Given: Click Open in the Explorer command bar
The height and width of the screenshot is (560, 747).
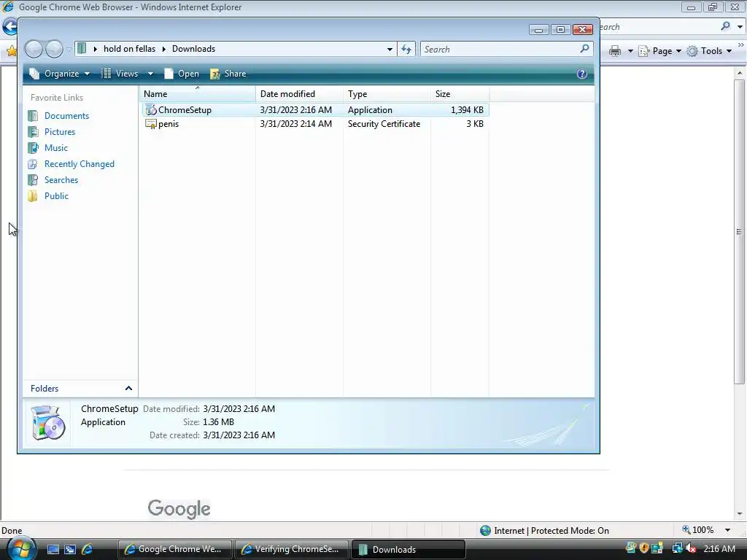Looking at the screenshot, I should (182, 74).
